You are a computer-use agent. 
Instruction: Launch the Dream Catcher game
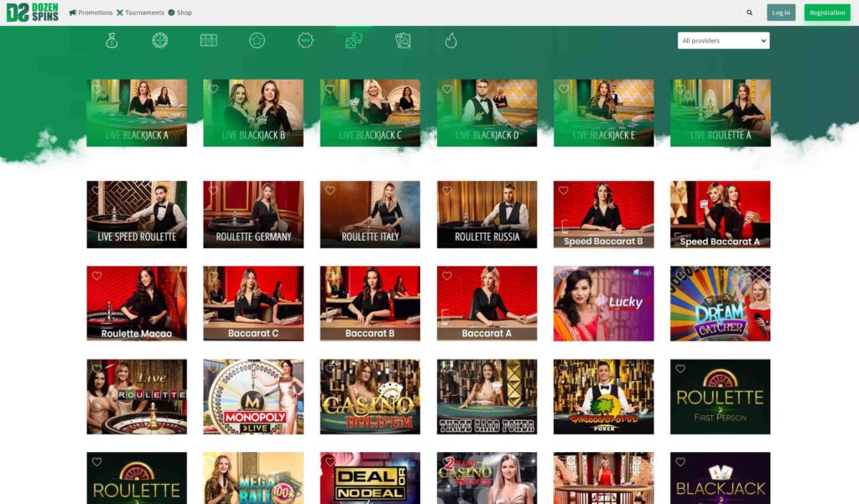pos(721,304)
